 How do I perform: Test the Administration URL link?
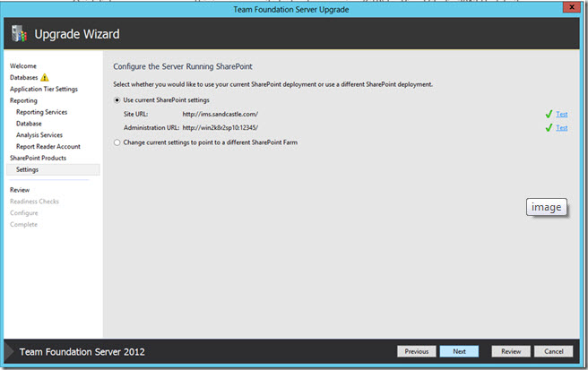(x=561, y=128)
